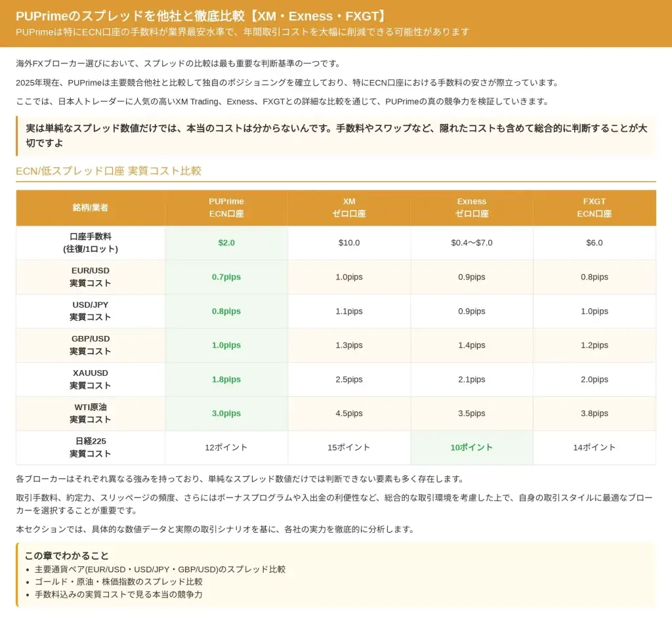Click the Exness $0.4〜$7.0 fee cell
The image size is (672, 618).
click(472, 243)
